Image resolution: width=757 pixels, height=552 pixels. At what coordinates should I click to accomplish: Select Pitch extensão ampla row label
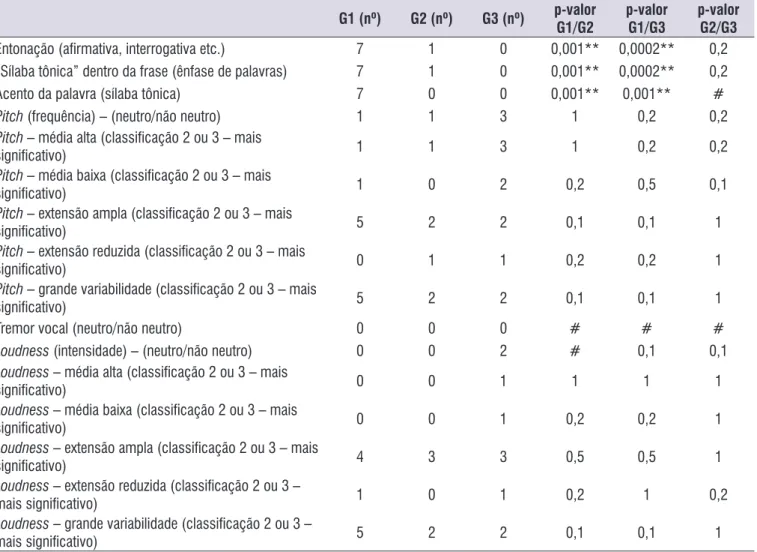tap(146, 222)
